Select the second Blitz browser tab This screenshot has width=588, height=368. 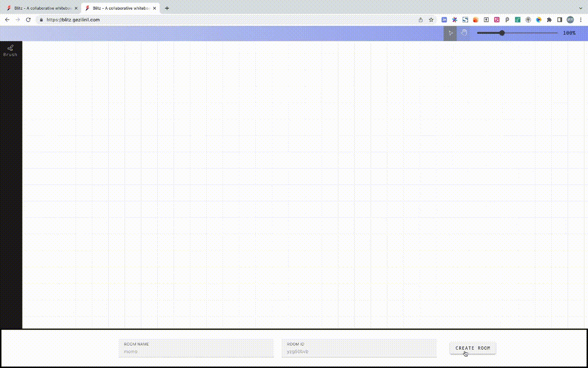pos(120,8)
